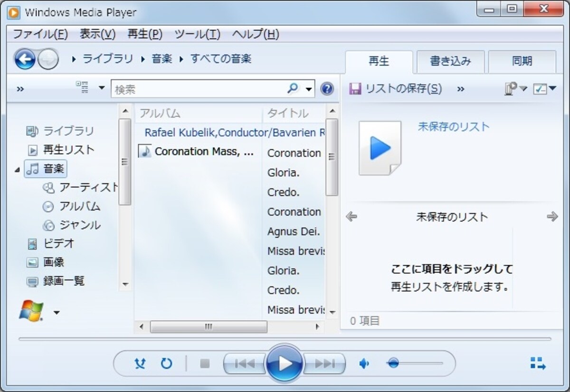The width and height of the screenshot is (570, 392).
Task: Switch to the 同期 tab
Action: pos(522,61)
